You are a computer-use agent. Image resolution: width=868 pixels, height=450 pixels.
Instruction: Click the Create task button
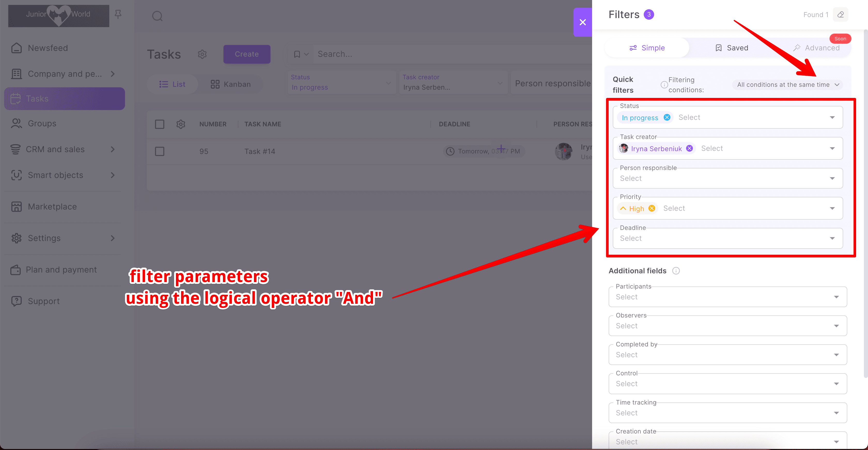tap(247, 54)
